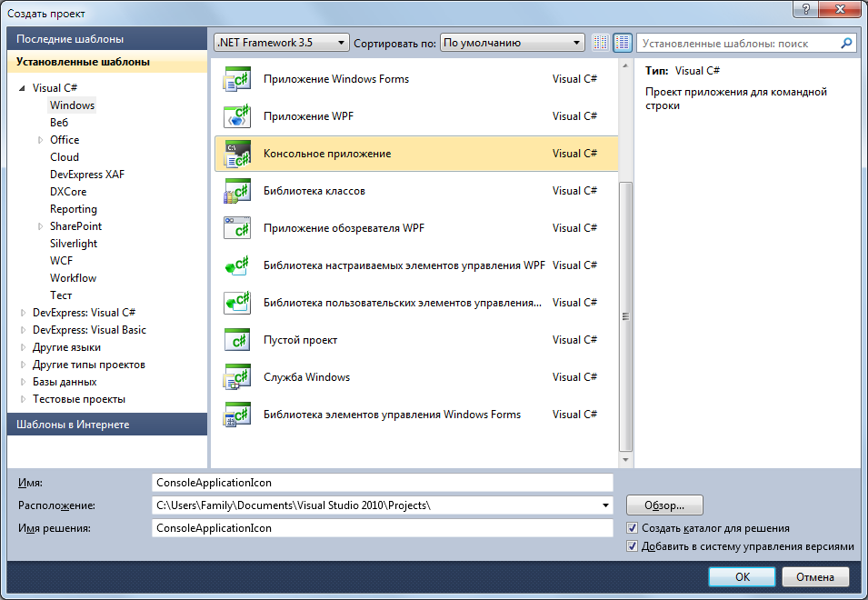Select the Тест category
This screenshot has width=868, height=600.
[x=61, y=295]
